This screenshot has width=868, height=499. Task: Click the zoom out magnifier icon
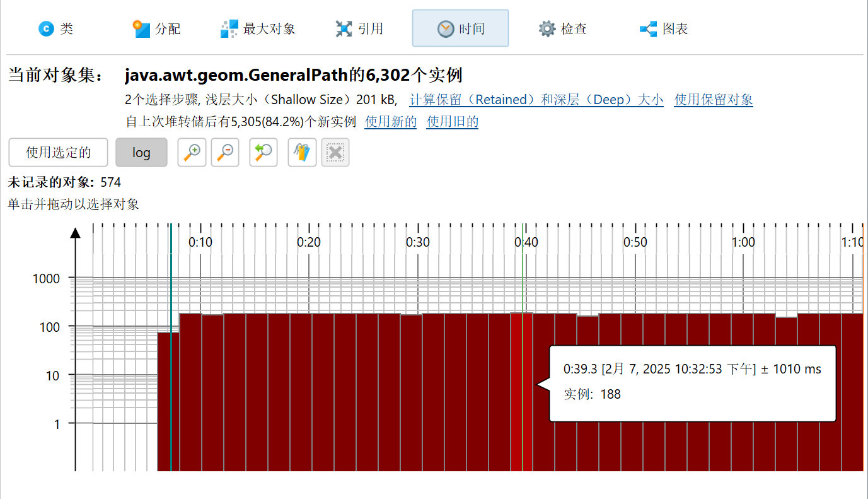coord(225,153)
